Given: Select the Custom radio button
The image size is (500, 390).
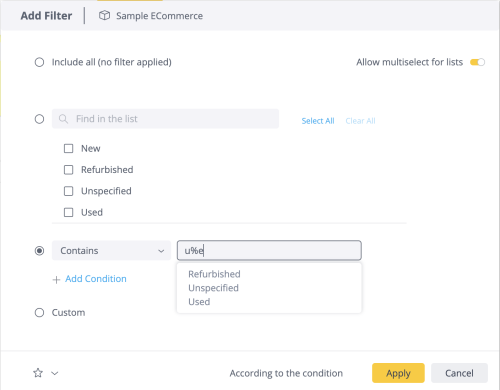Looking at the screenshot, I should 39,313.
